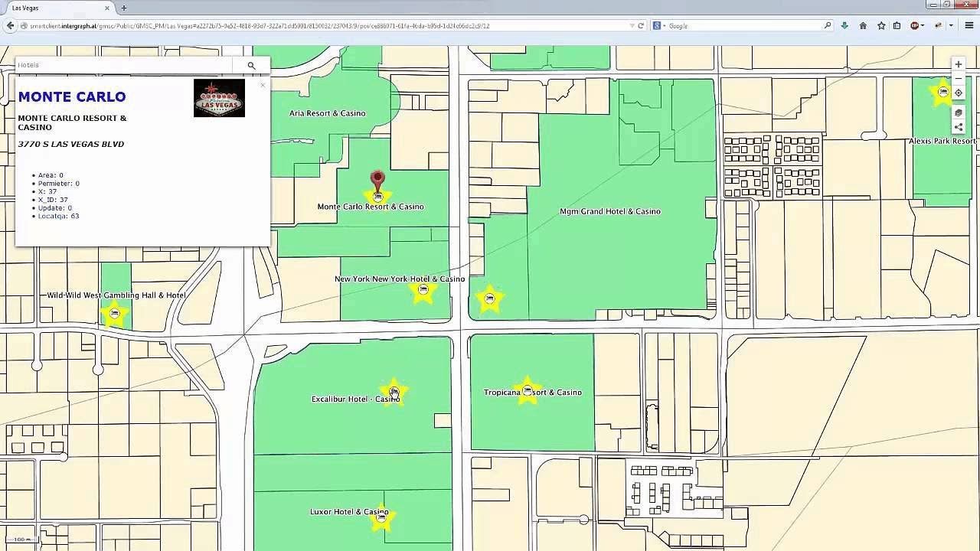Zoom in using the map plus button
This screenshot has height=551, width=980.
tap(958, 64)
